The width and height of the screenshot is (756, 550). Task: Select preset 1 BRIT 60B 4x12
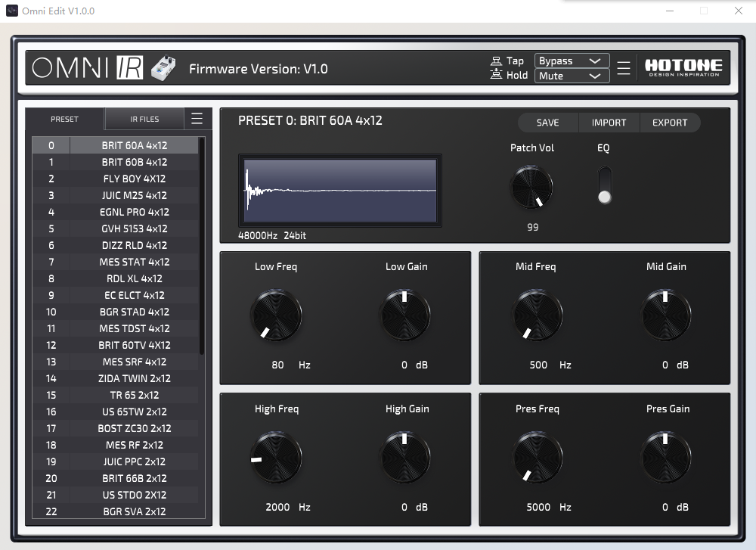click(x=115, y=162)
